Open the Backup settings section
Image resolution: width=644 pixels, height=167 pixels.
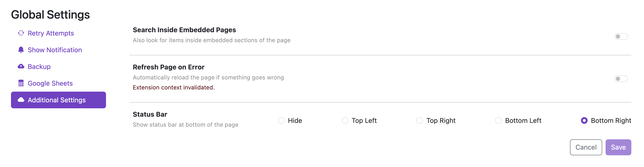[39, 67]
